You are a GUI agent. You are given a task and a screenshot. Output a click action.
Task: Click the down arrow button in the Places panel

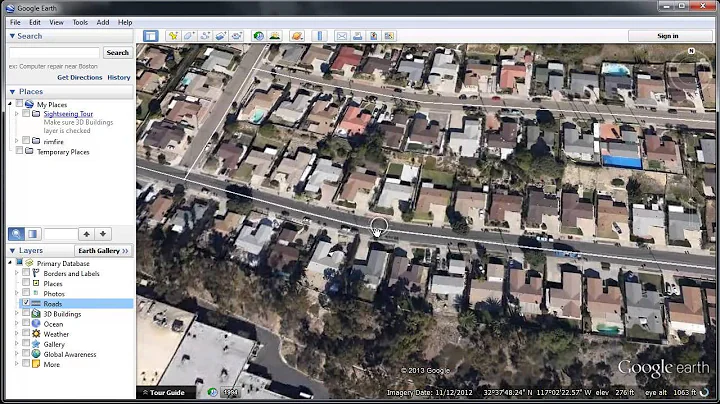pos(103,234)
